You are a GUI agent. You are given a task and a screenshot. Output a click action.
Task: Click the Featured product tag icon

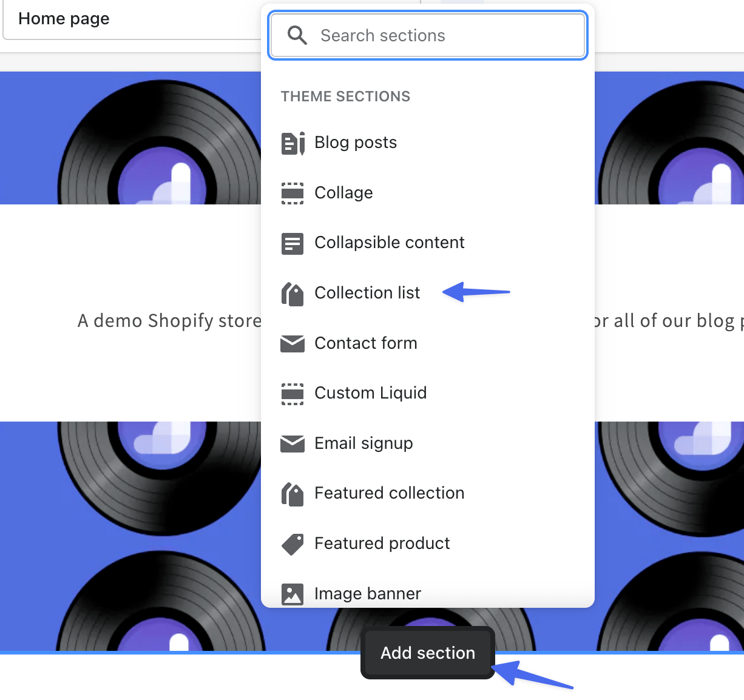(x=293, y=544)
